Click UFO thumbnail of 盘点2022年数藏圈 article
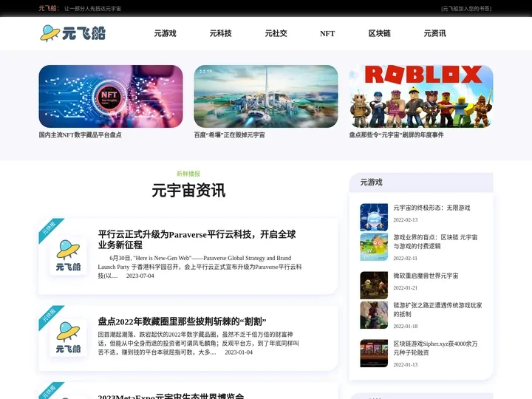Image resolution: width=532 pixels, height=399 pixels. tap(68, 338)
